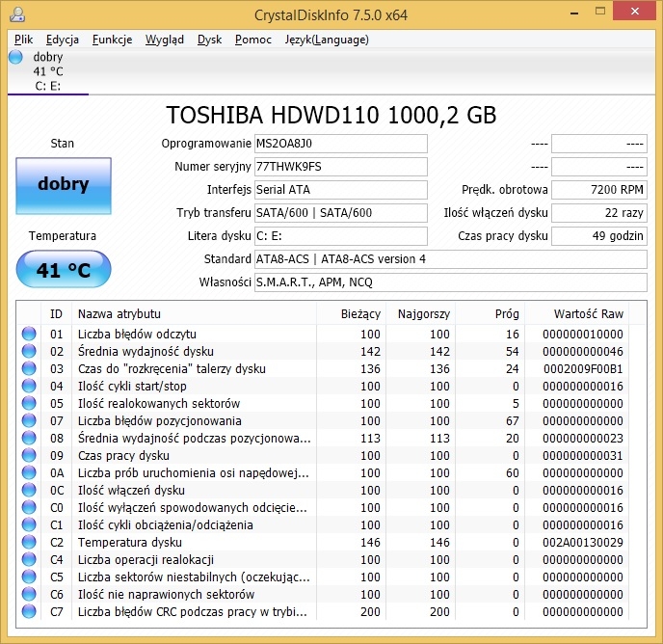Click status orb for attribute 0C Ilość włączeń dysku

[x=29, y=490]
